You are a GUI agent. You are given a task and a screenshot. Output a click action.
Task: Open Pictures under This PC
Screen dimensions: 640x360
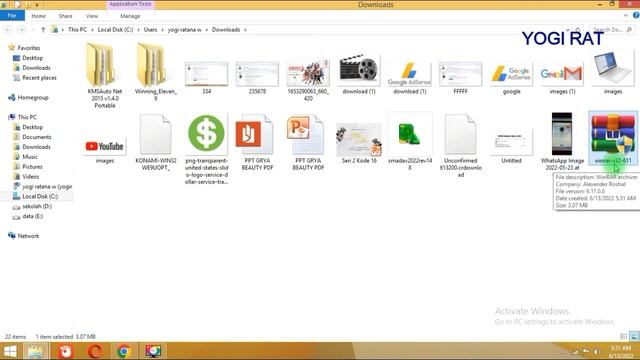[x=32, y=167]
